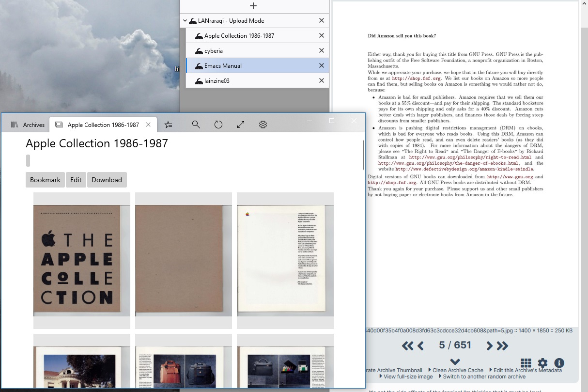Collapse the LANraragi - Upload Mode tree group

point(185,21)
